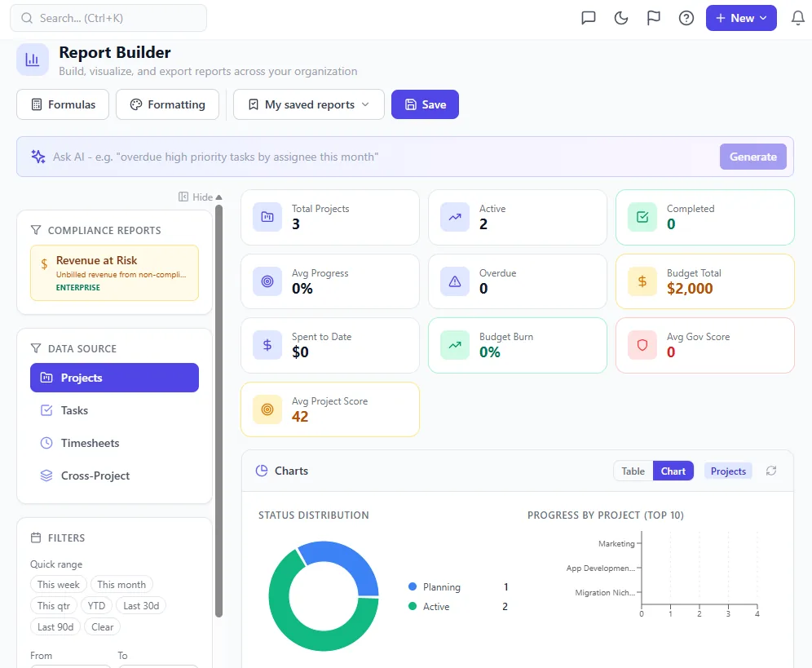Click the Avg Progress target icon
Screen dimensions: 812x668
[267, 281]
